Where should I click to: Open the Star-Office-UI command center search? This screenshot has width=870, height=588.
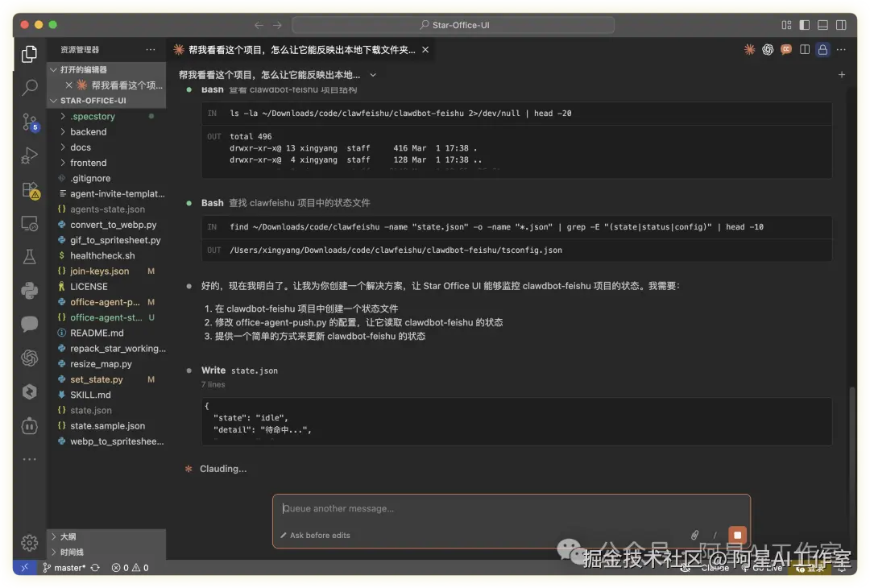tap(454, 25)
